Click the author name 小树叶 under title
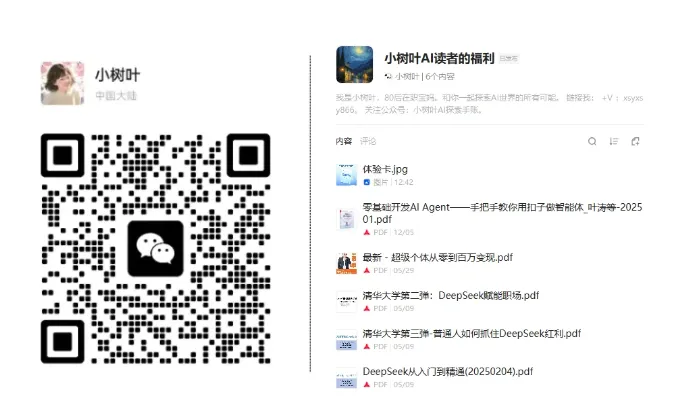Viewport: 684px width, 411px height. (407, 76)
